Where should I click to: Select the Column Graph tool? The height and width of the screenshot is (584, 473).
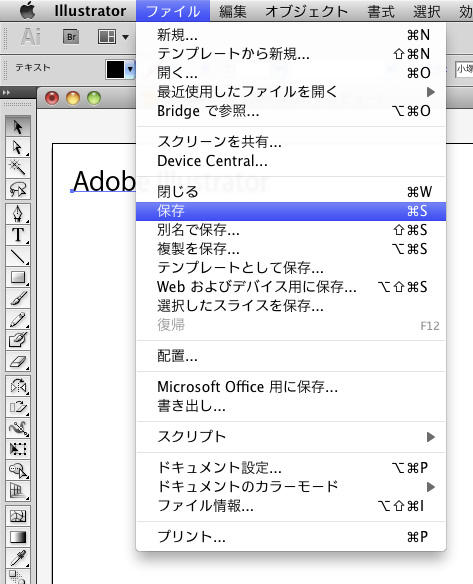pos(18,491)
